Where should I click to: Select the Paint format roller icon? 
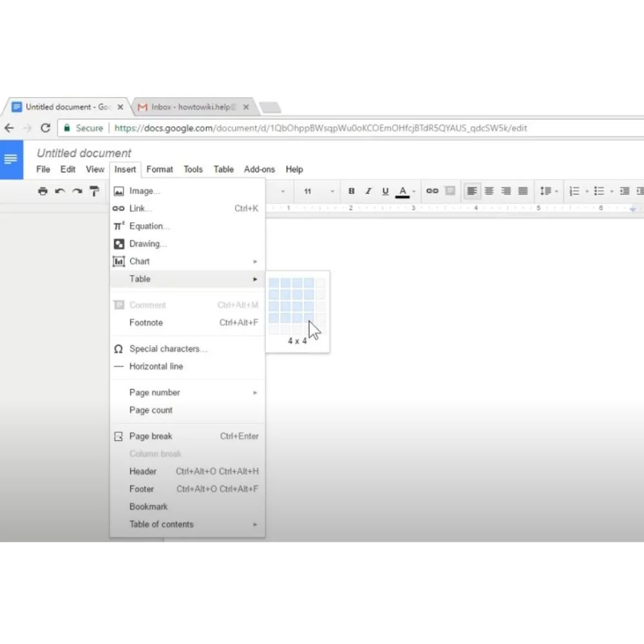(95, 191)
